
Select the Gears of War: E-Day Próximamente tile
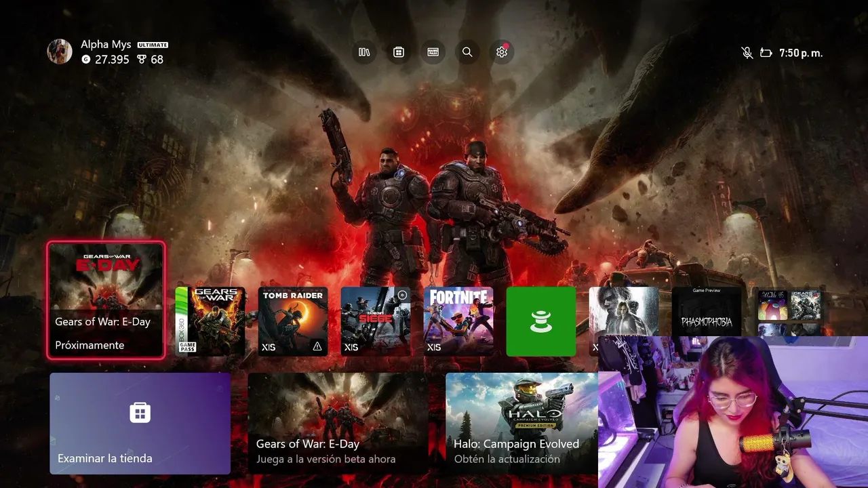coord(106,300)
